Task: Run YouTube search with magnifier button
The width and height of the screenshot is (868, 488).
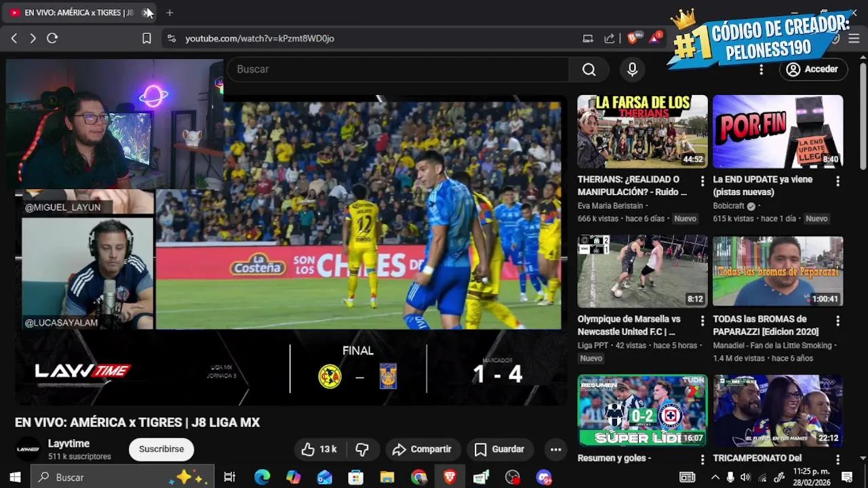Action: (x=589, y=69)
